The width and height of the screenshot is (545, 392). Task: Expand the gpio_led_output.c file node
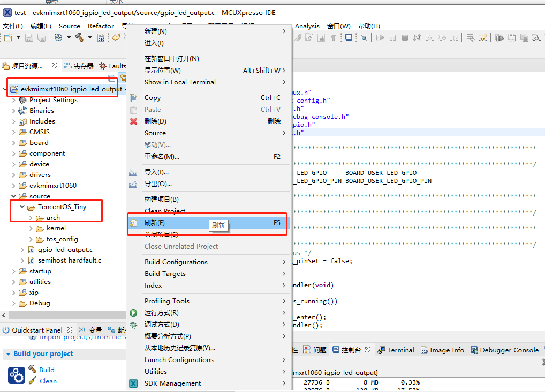pos(22,250)
